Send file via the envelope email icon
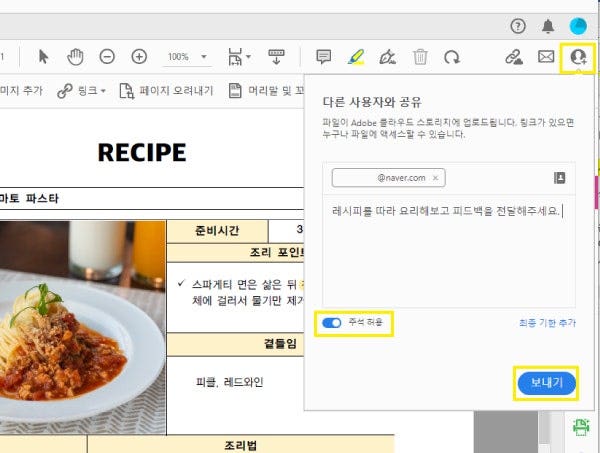This screenshot has height=453, width=600. tap(546, 57)
